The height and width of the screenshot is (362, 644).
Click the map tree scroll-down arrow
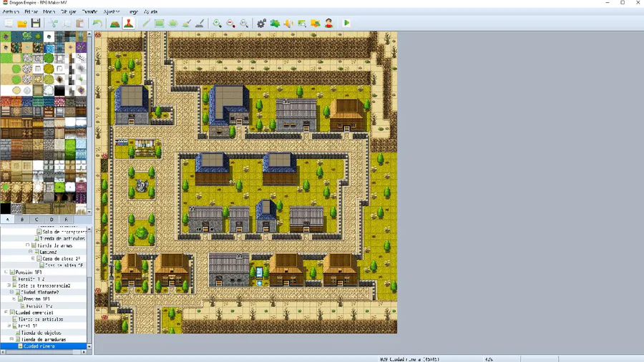coord(89,347)
